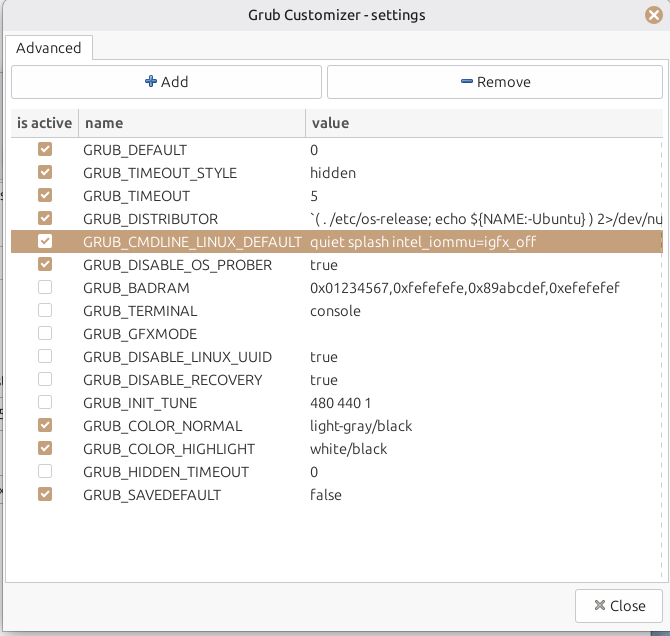Select the GRUB_TIMEOUT value 5 cell
The image size is (670, 636).
coord(314,196)
